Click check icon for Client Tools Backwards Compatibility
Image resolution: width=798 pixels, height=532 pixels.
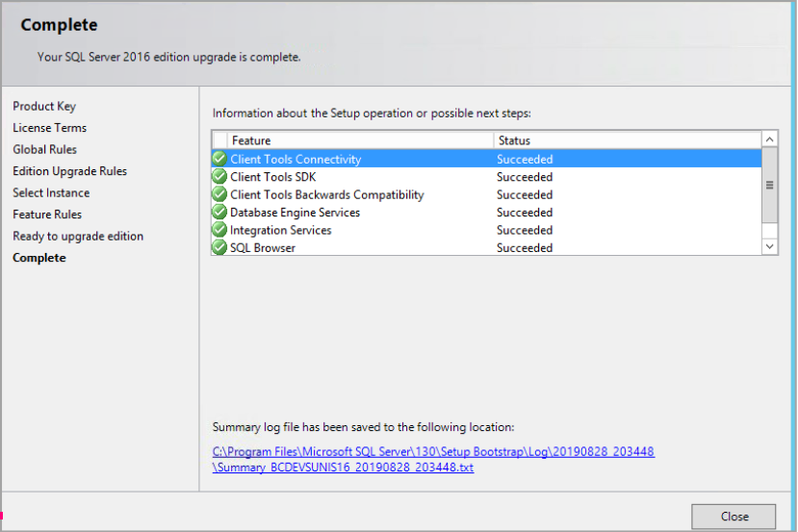(219, 194)
